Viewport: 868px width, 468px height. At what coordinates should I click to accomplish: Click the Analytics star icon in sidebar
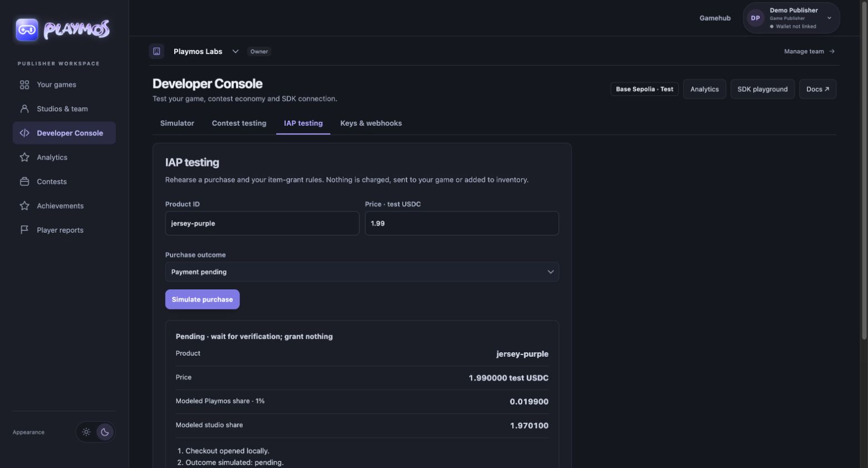pyautogui.click(x=24, y=157)
